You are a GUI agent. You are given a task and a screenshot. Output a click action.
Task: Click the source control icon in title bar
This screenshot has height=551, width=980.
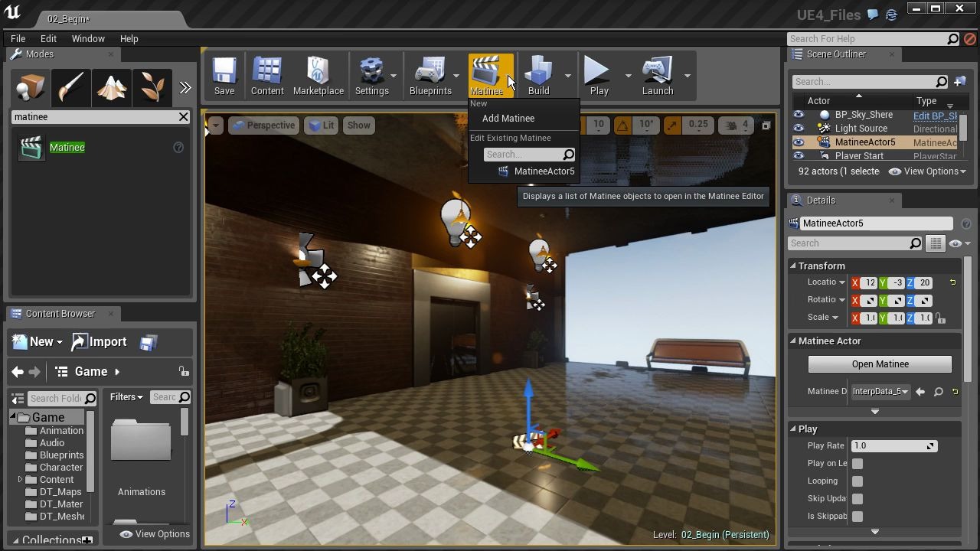tap(891, 15)
